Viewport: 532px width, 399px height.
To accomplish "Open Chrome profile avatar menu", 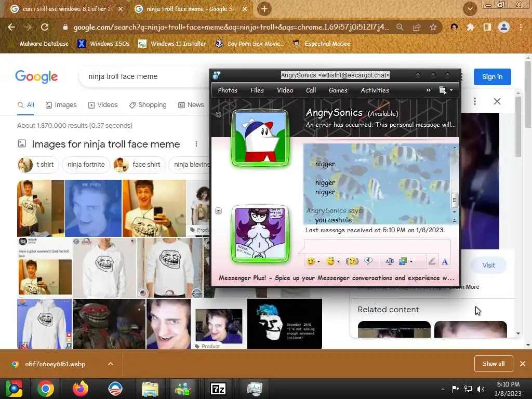I will click(504, 27).
